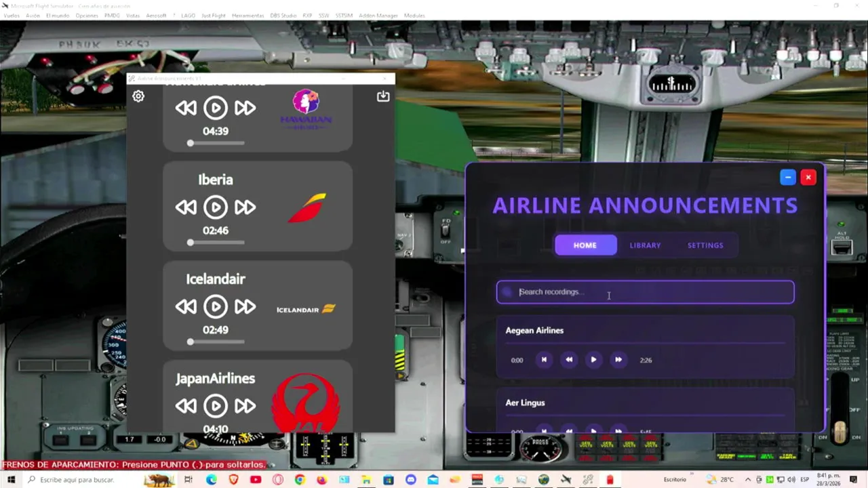
Task: Fast-forward the Aegean Airlines recording
Action: pyautogui.click(x=618, y=360)
